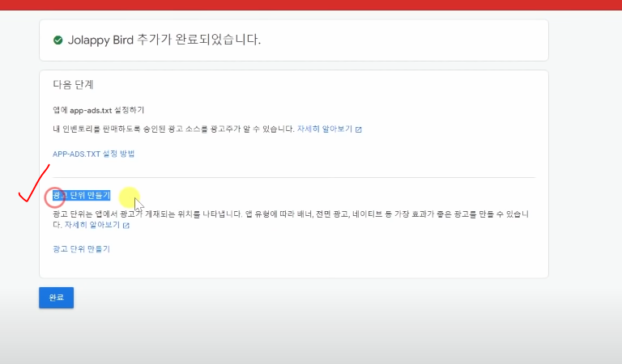This screenshot has width=622, height=364.
Task: Click external-link icon beside ad unit 자세히 알아보기
Action: point(126,226)
